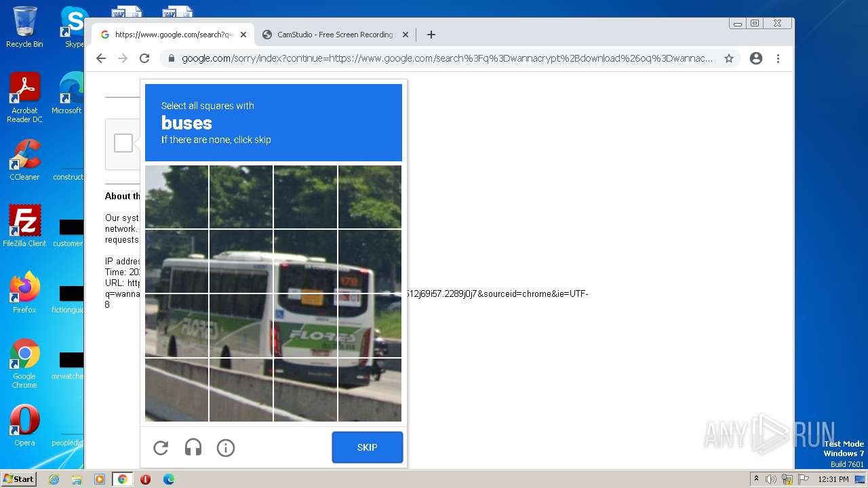Go forward in Chrome
This screenshot has width=868, height=488.
[x=123, y=58]
